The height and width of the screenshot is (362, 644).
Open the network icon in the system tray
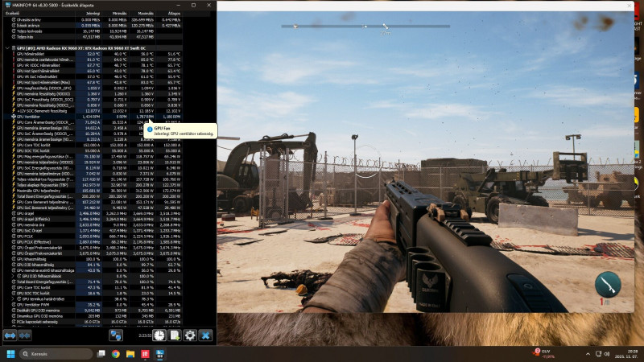click(598, 354)
